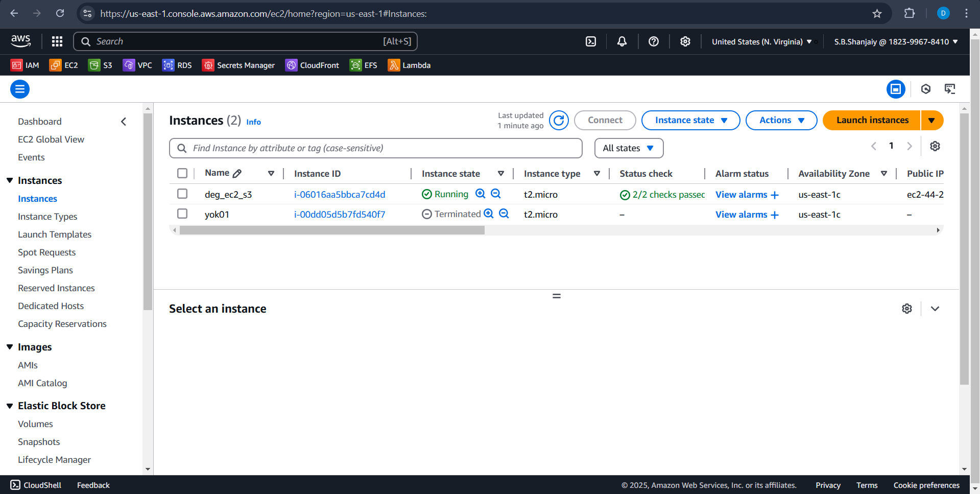Zoom out filter on Running state

pos(496,194)
